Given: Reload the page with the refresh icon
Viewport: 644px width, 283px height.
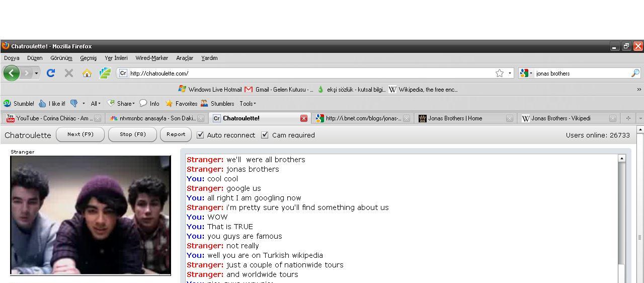Looking at the screenshot, I should point(50,73).
